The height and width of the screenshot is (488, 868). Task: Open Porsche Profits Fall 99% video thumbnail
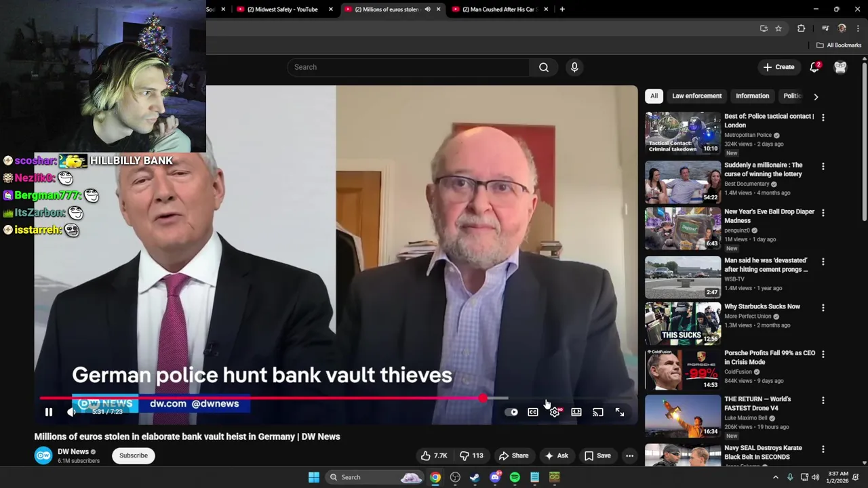[683, 369]
